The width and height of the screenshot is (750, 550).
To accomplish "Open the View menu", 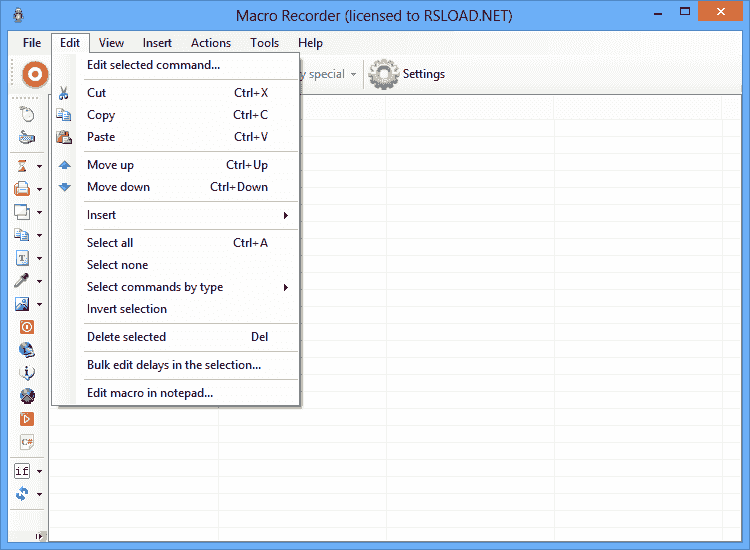I will tap(111, 43).
